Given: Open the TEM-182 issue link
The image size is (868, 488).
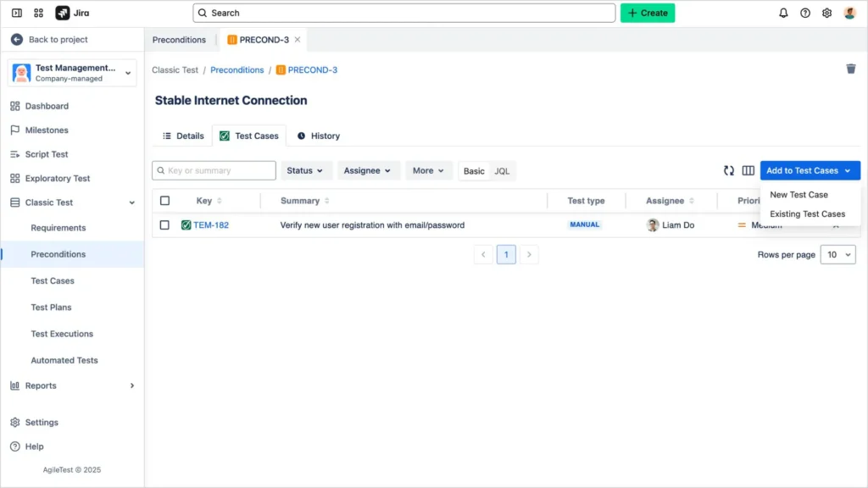Looking at the screenshot, I should coord(211,225).
